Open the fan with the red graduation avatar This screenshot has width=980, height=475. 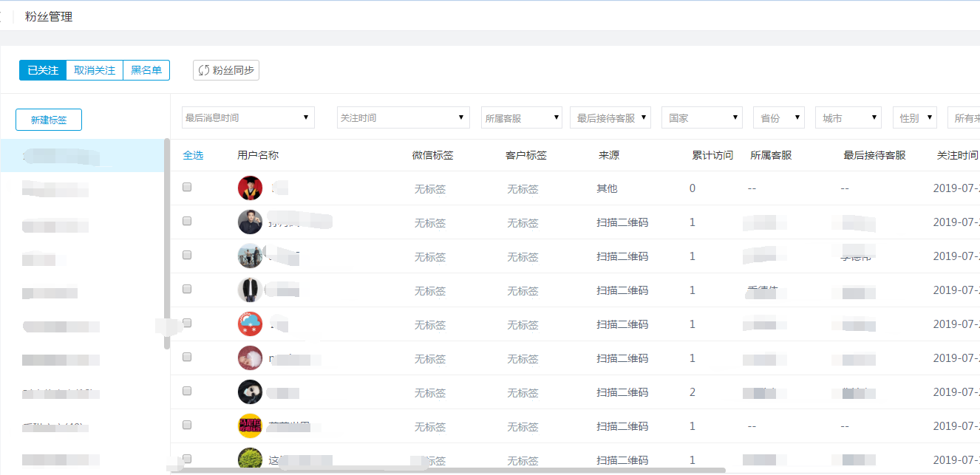pos(250,188)
